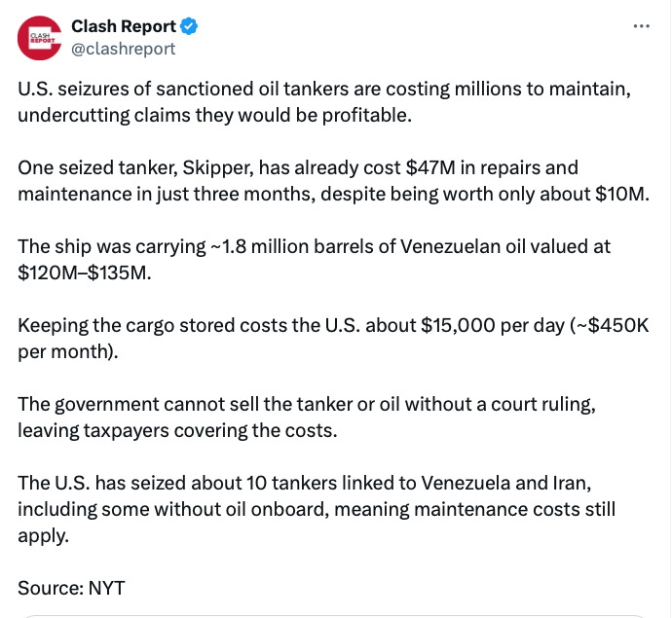Click the paragraph starting 'One seized tanker'
Image resolution: width=672 pixels, height=618 pixels.
(333, 180)
